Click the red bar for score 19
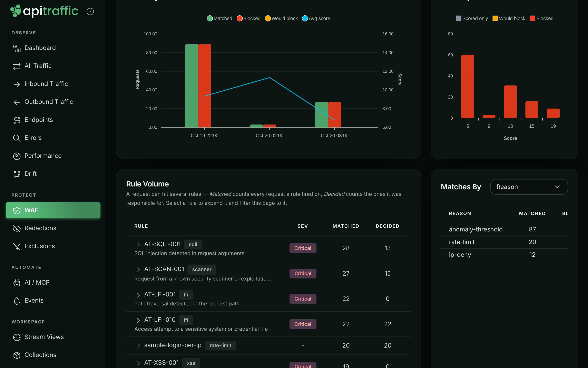Image resolution: width=588 pixels, height=368 pixels. pyautogui.click(x=553, y=113)
